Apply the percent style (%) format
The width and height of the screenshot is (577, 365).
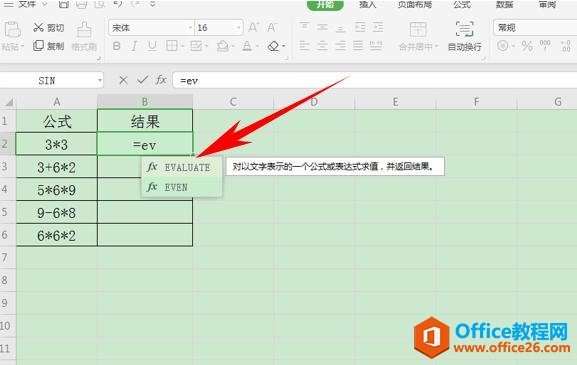527,46
